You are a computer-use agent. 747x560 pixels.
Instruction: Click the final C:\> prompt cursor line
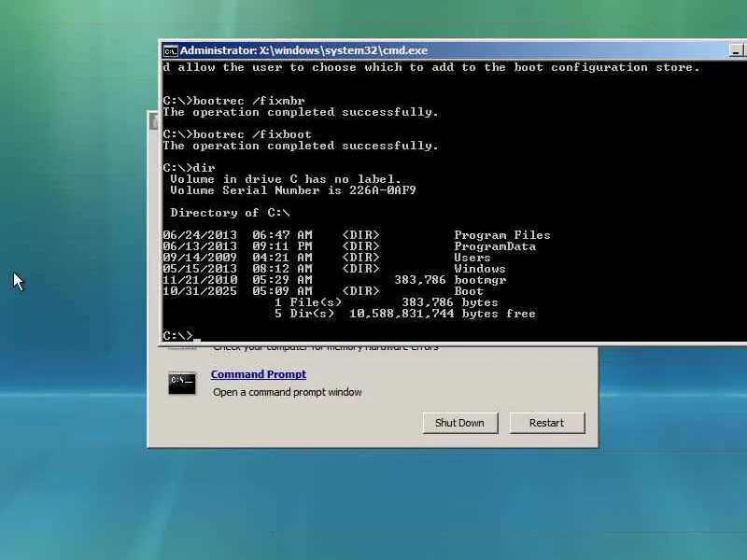click(x=181, y=336)
